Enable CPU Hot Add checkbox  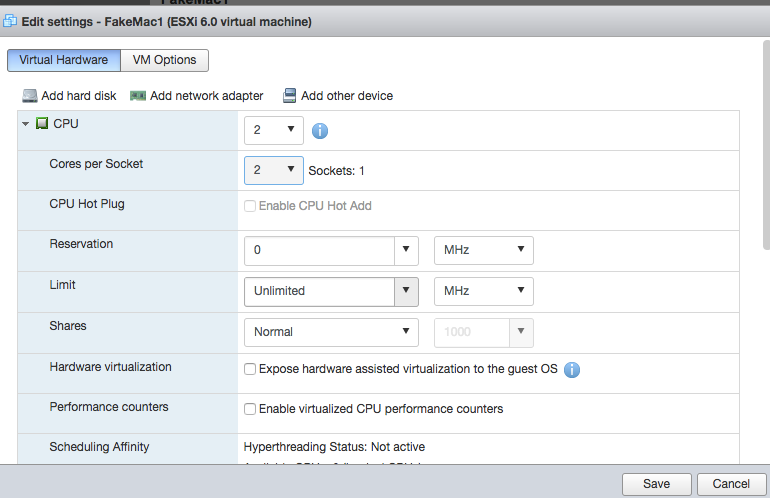coord(250,206)
